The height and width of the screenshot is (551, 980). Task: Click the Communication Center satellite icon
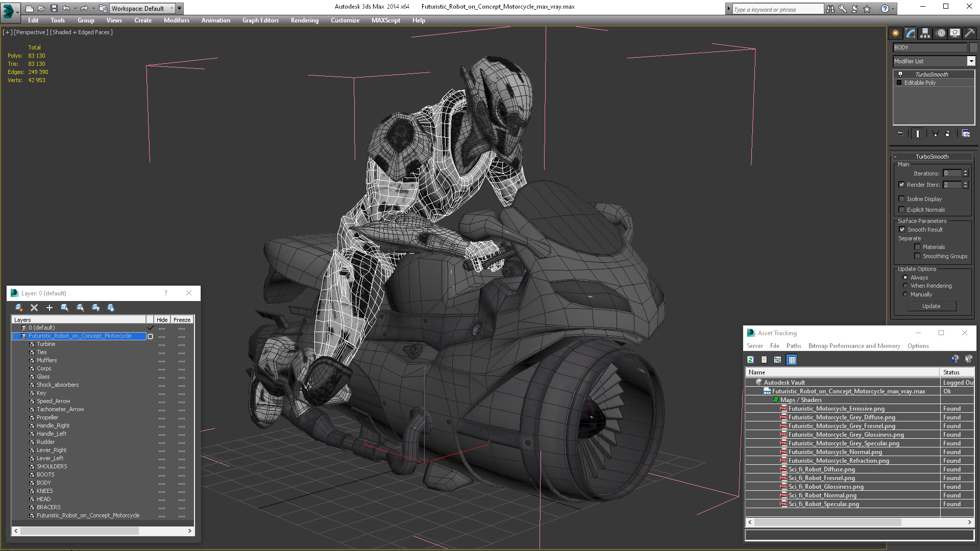[855, 9]
